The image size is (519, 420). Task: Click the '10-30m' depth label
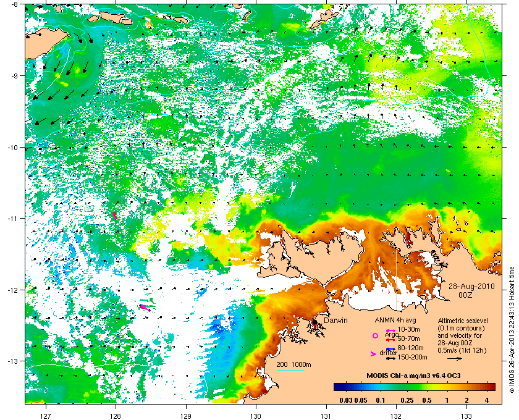(x=408, y=329)
